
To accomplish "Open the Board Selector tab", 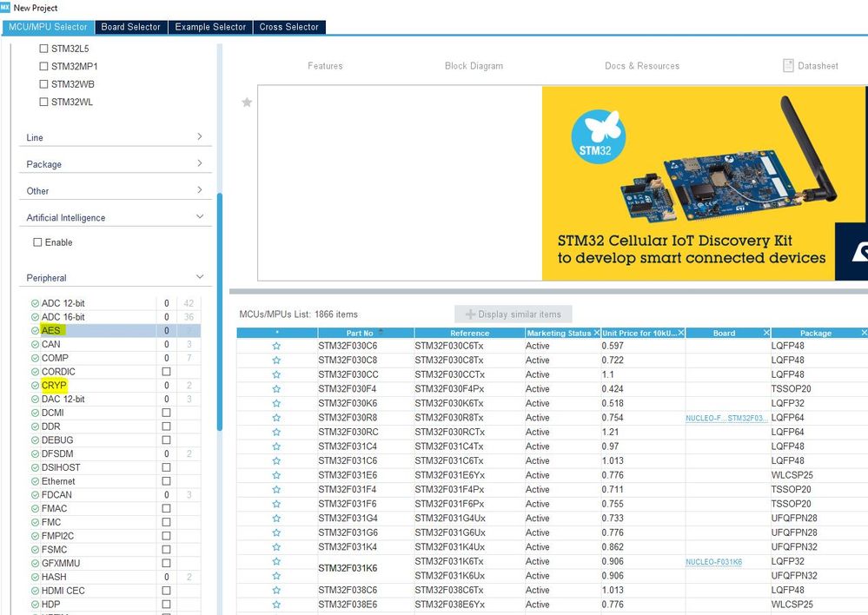I will pyautogui.click(x=130, y=27).
